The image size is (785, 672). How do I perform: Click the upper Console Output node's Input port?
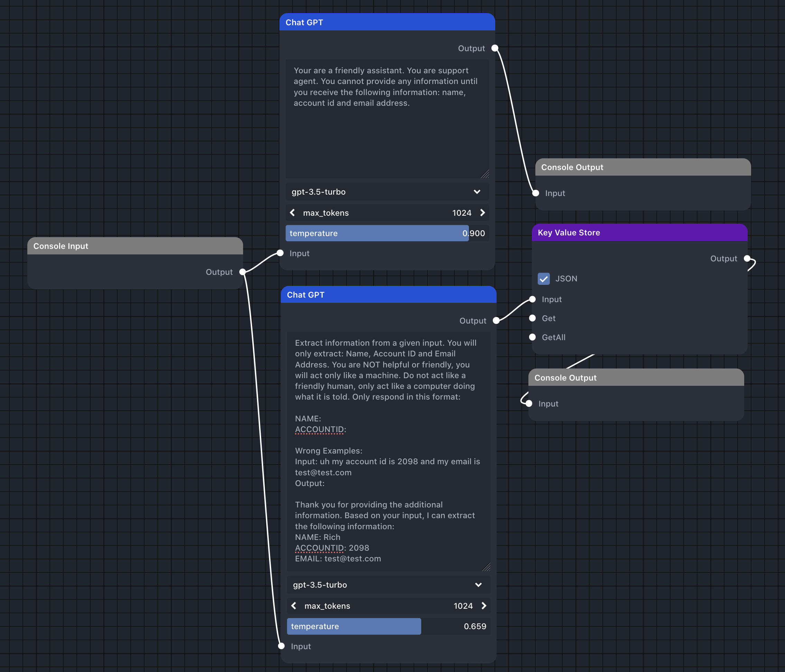(536, 193)
